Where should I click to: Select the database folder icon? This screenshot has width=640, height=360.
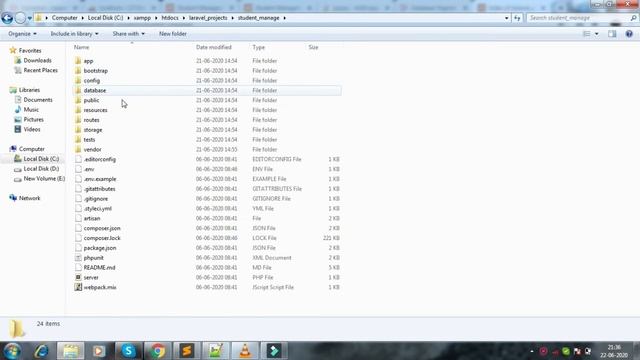point(78,90)
